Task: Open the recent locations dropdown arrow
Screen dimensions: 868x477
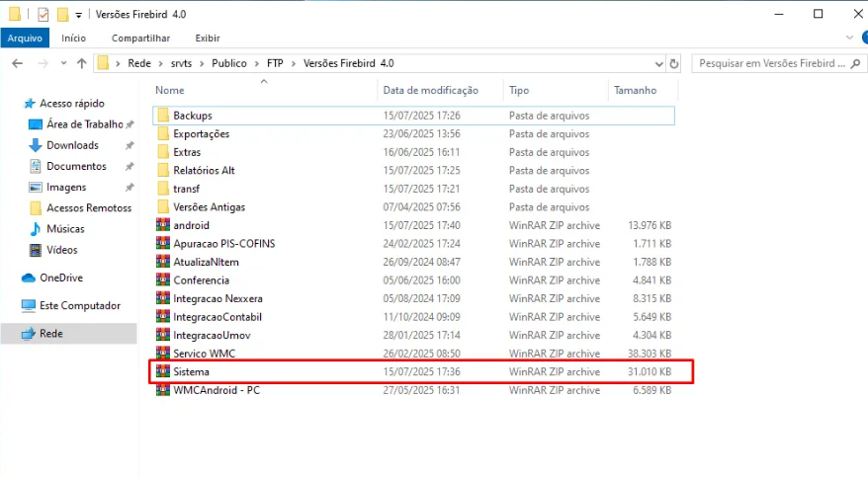Action: (61, 63)
